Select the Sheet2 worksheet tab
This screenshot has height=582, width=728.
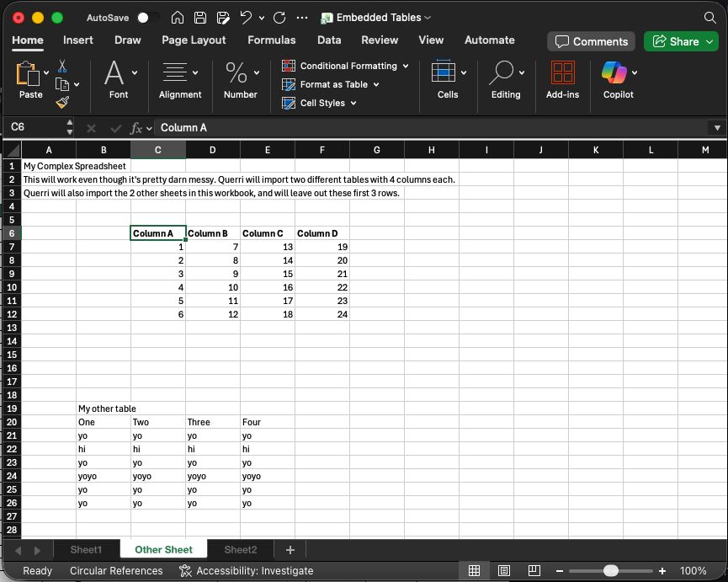240,549
